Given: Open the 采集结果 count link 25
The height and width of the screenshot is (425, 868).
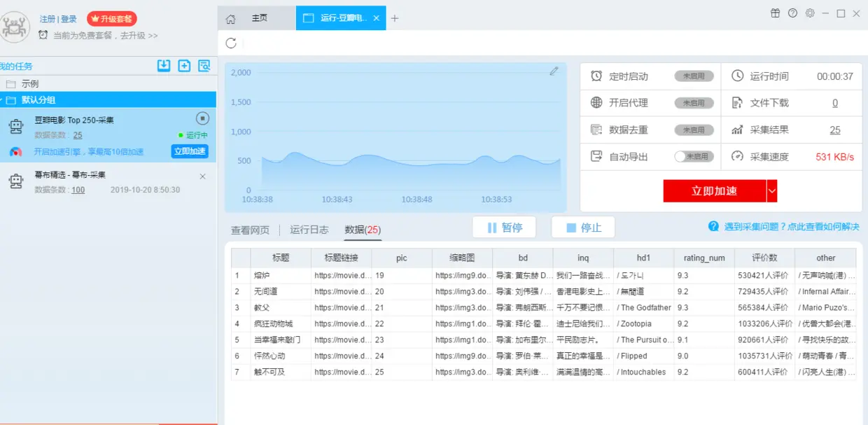Looking at the screenshot, I should (x=835, y=130).
